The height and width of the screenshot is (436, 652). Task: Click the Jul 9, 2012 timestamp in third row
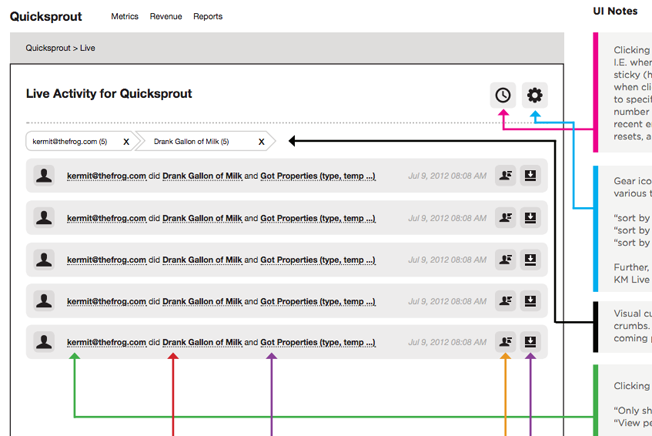(x=447, y=260)
